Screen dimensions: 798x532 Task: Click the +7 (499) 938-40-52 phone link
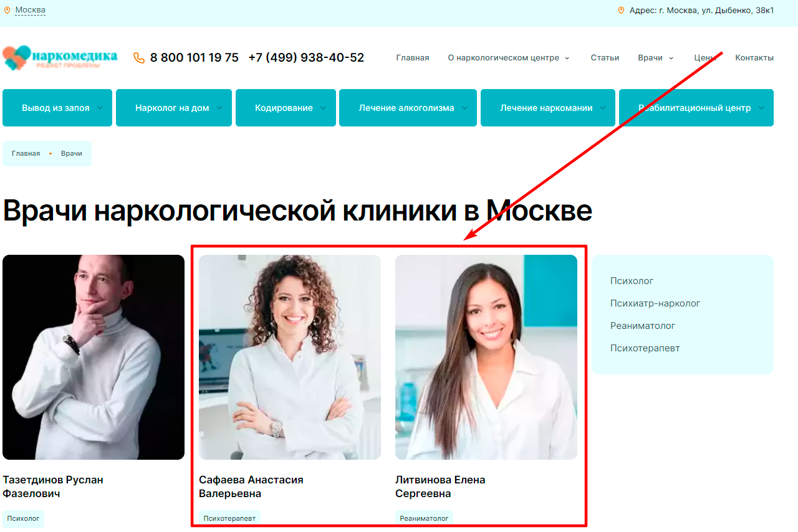tap(306, 57)
